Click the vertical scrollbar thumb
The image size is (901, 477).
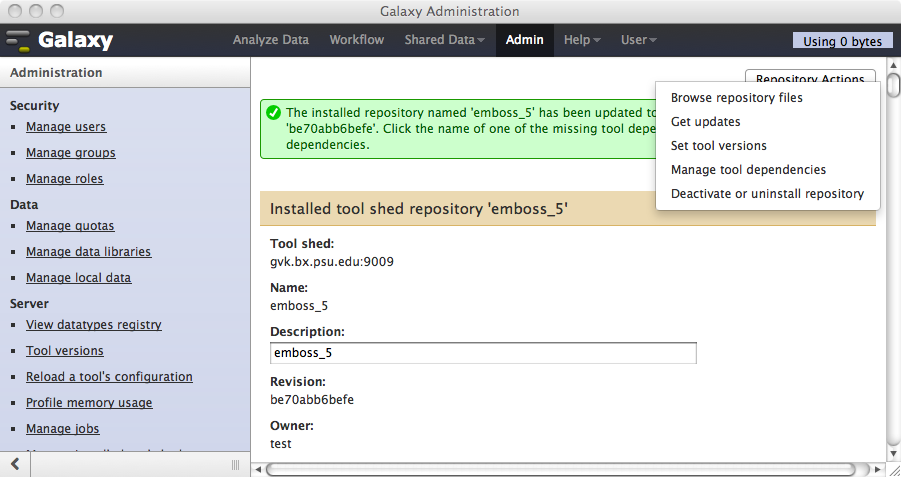pos(893,84)
